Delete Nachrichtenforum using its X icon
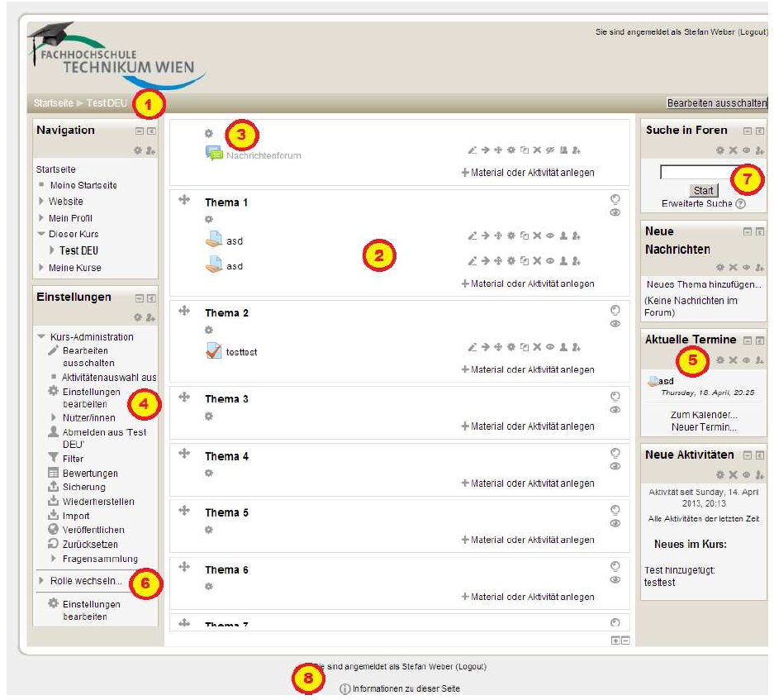This screenshot has width=774, height=700. click(x=536, y=150)
